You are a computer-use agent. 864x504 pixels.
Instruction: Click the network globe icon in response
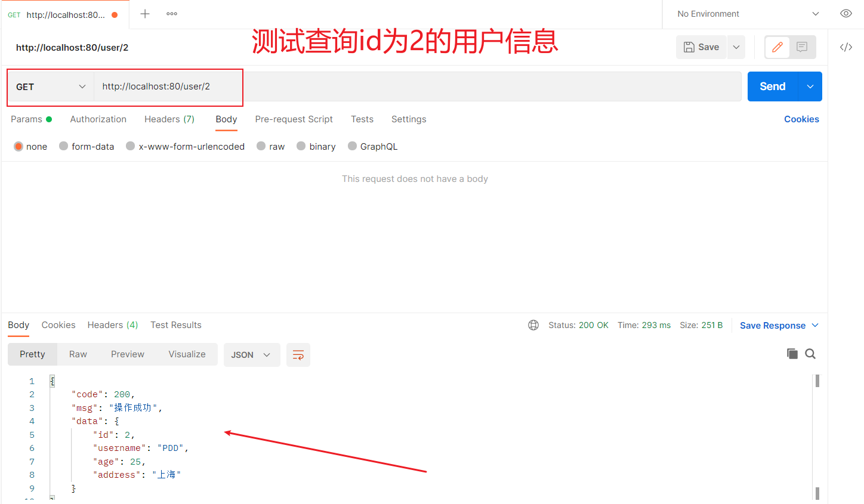click(x=533, y=325)
